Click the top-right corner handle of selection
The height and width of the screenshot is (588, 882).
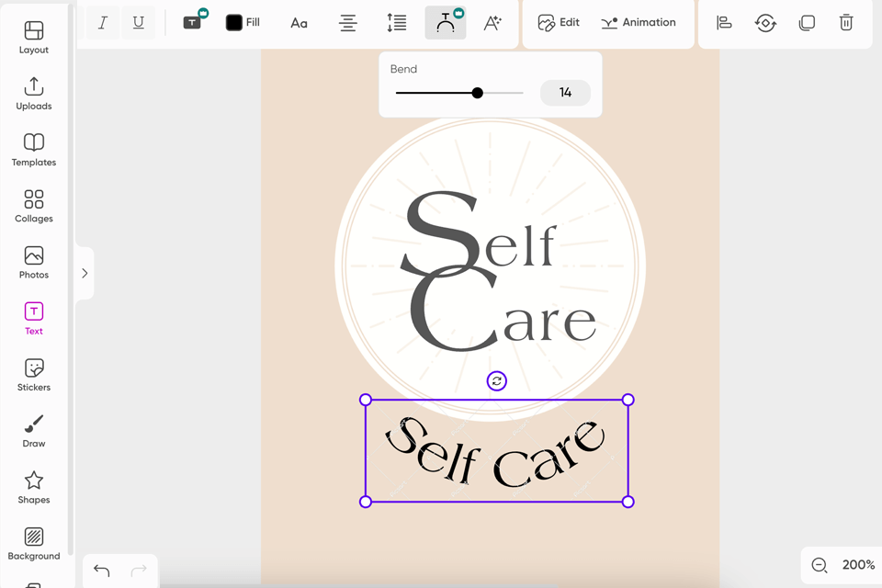coord(628,400)
